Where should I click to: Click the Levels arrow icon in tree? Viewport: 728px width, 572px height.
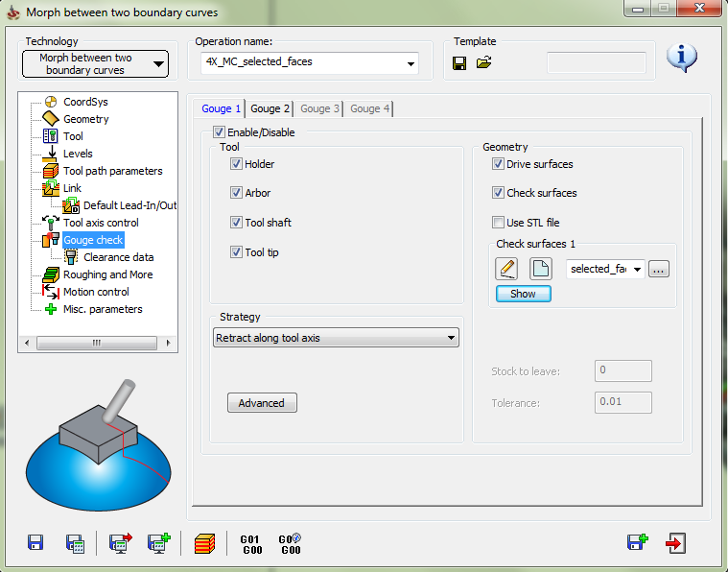tap(51, 154)
